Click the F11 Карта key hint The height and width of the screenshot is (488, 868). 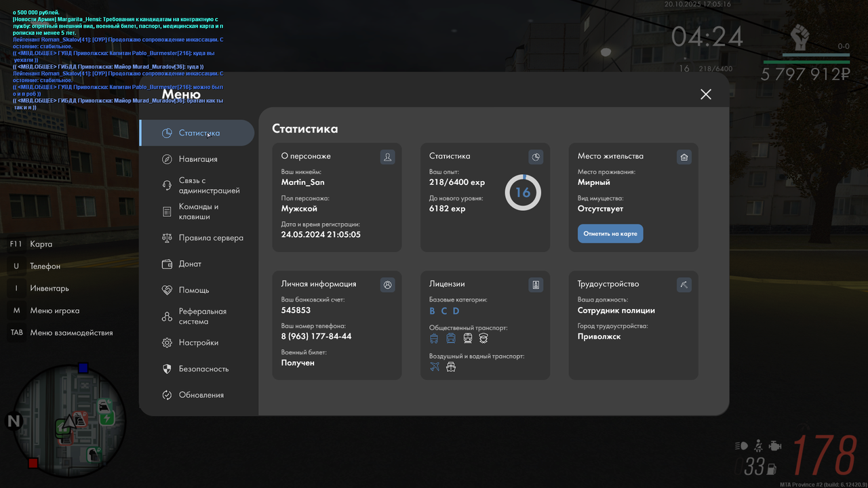31,244
